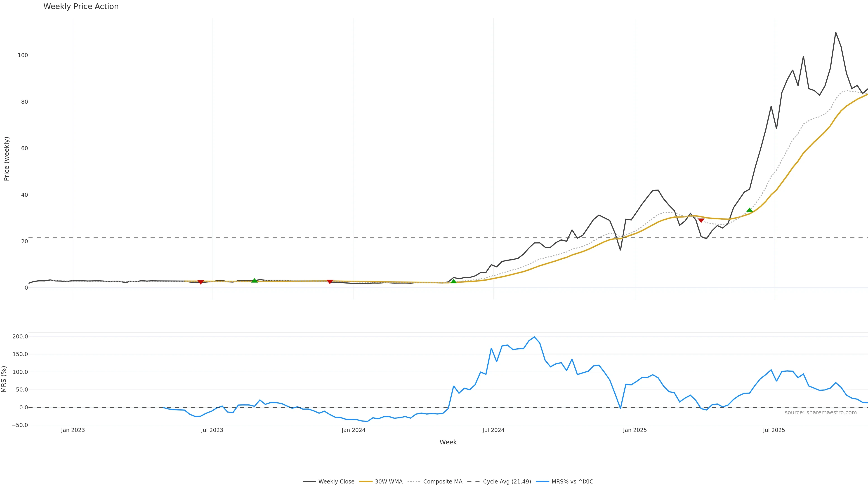Click the highest peak of the Weekly Close line
This screenshot has height=488, width=868.
tap(836, 33)
